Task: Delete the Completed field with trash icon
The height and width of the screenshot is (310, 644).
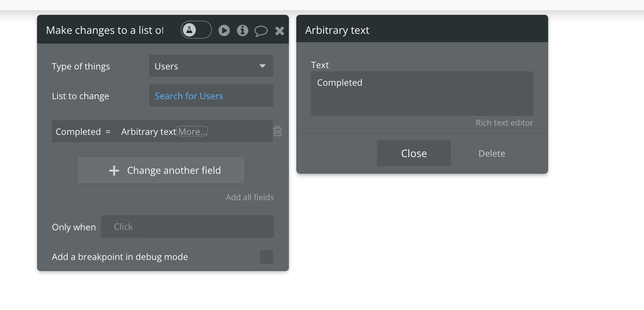Action: click(278, 131)
